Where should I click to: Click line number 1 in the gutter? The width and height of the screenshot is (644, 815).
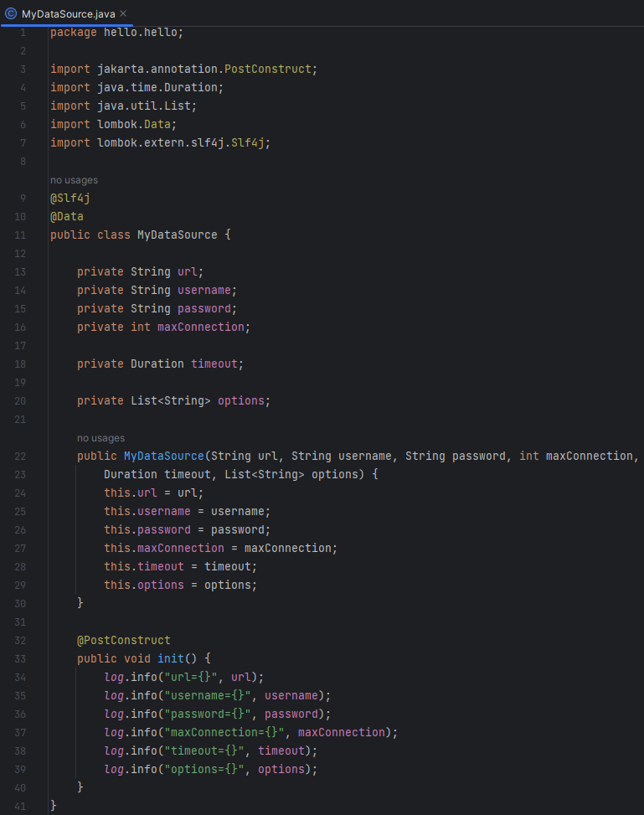point(23,33)
